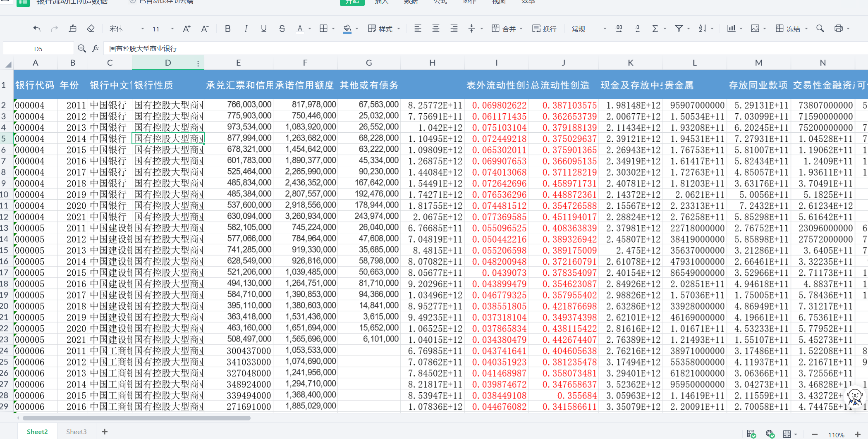Expand the 冻结 freeze dropdown arrow
Viewport: 868px width, 439px height.
click(x=806, y=29)
